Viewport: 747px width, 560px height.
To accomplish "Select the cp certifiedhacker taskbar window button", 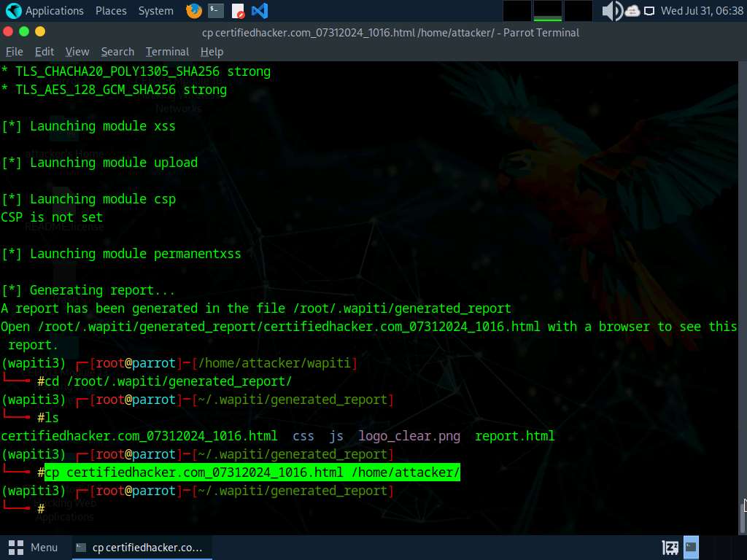I will [141, 547].
